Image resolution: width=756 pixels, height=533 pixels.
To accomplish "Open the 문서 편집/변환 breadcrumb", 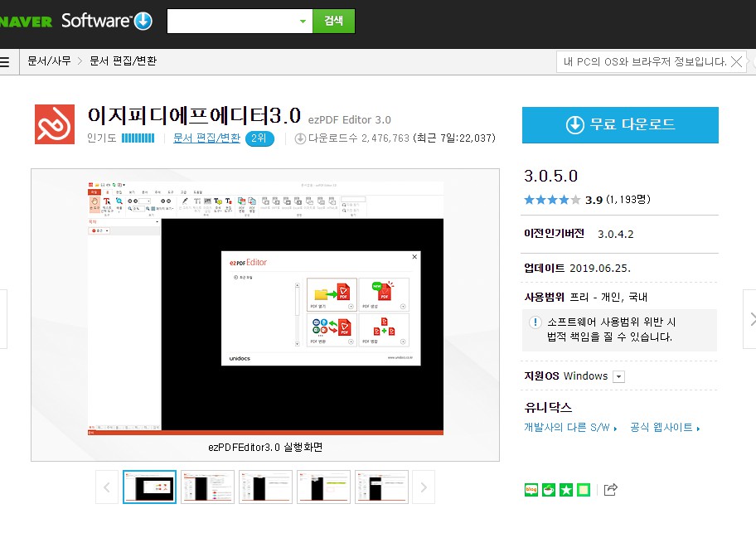I will [123, 61].
